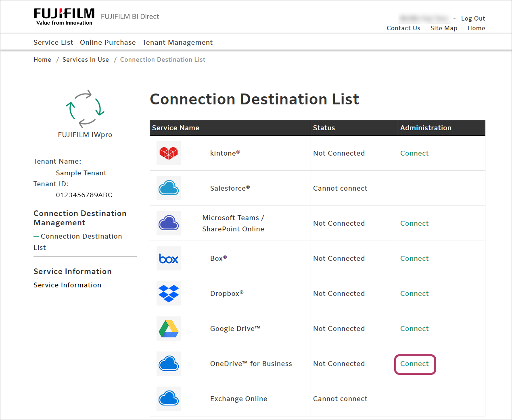The height and width of the screenshot is (420, 512).
Task: Click Services In Use breadcrumb
Action: pos(86,60)
